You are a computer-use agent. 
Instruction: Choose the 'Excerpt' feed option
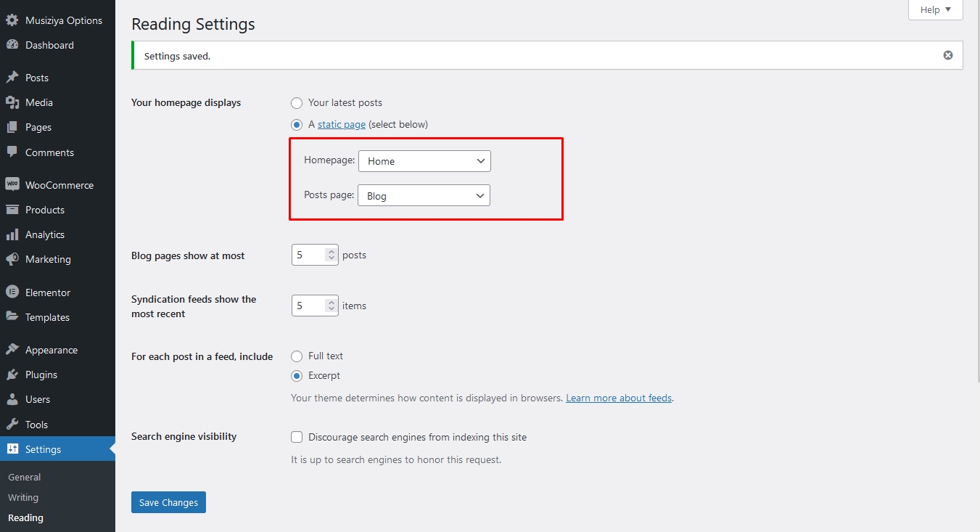(297, 376)
